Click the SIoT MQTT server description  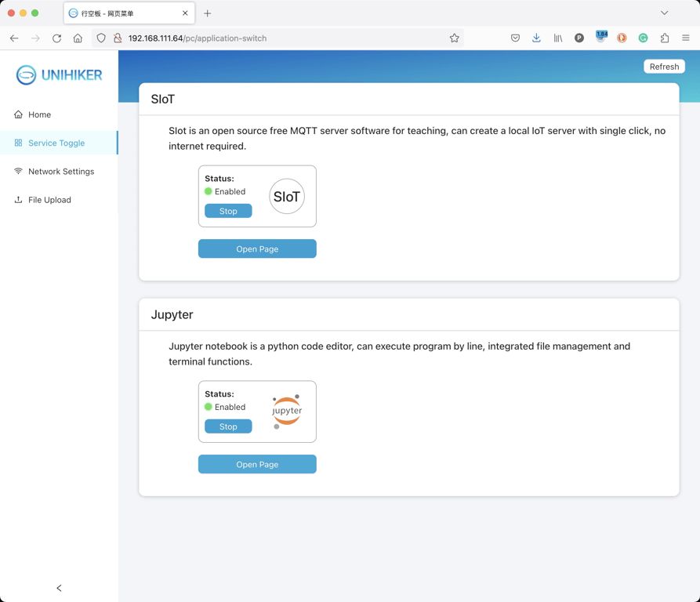(417, 138)
